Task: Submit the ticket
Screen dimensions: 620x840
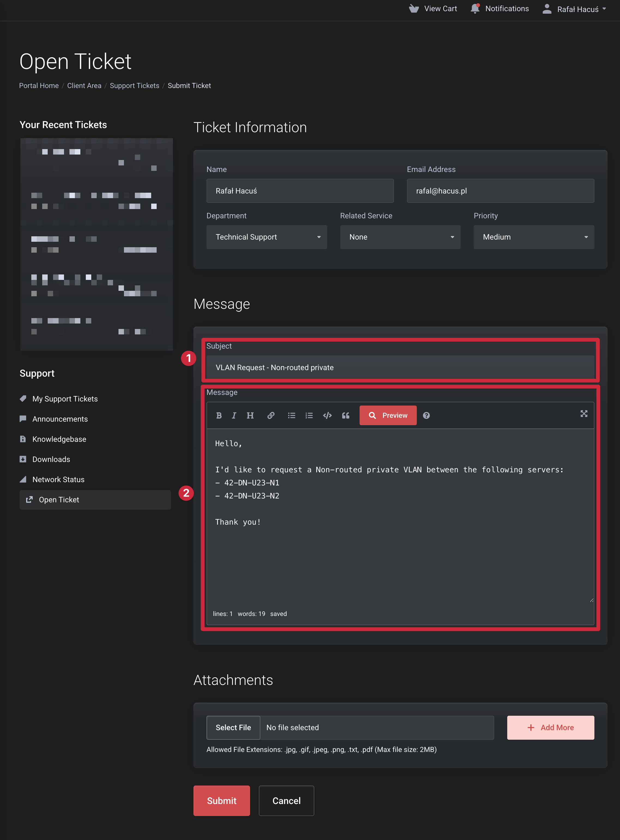Action: (221, 800)
